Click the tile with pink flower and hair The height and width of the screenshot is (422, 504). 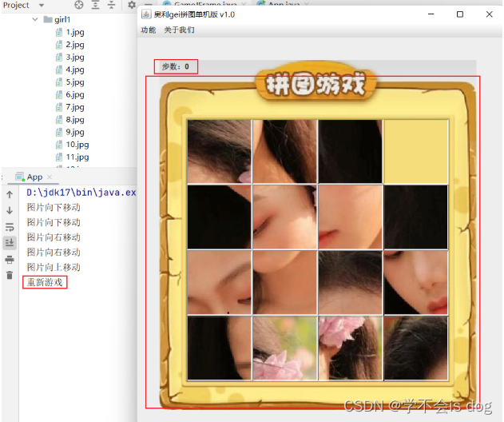pyautogui.click(x=351, y=348)
